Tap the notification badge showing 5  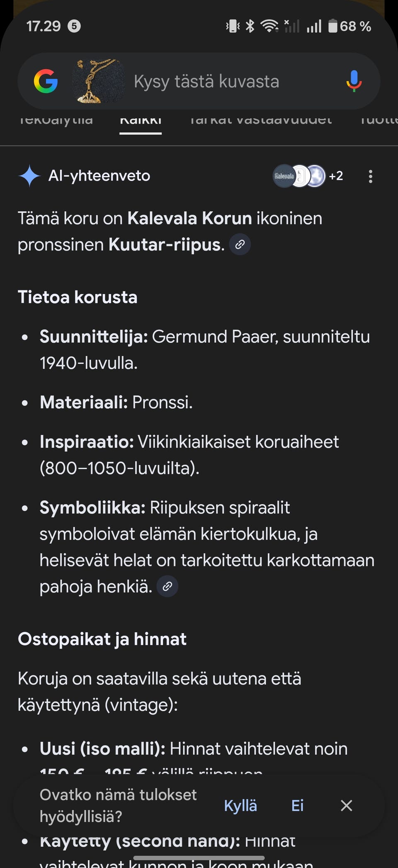click(x=74, y=26)
